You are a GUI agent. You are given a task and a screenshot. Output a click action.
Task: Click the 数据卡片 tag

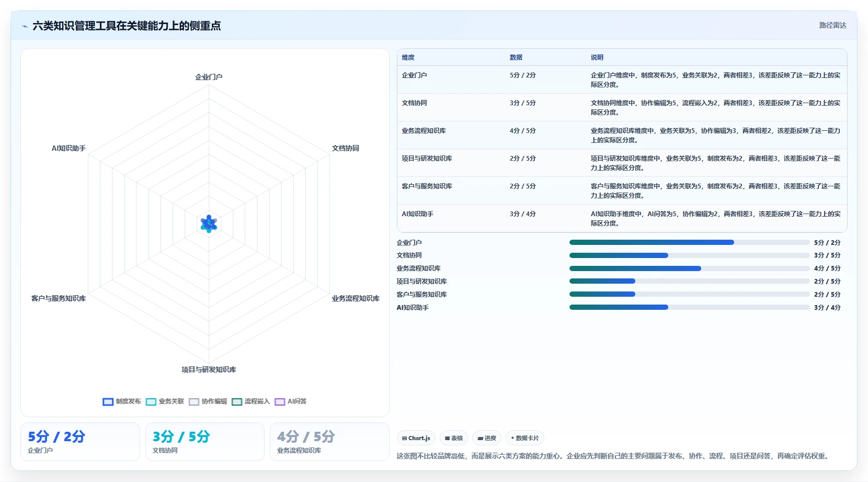coord(525,438)
